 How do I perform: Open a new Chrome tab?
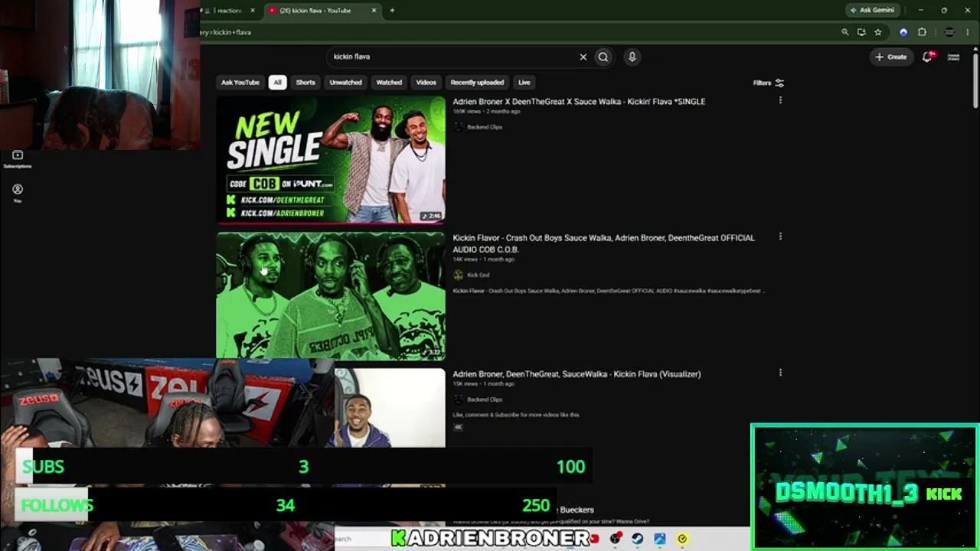pos(392,10)
